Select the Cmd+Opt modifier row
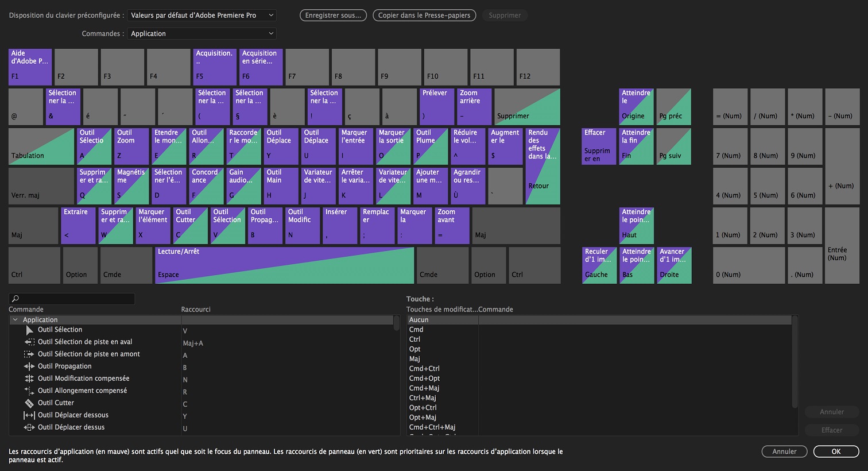868x471 pixels. tap(424, 379)
